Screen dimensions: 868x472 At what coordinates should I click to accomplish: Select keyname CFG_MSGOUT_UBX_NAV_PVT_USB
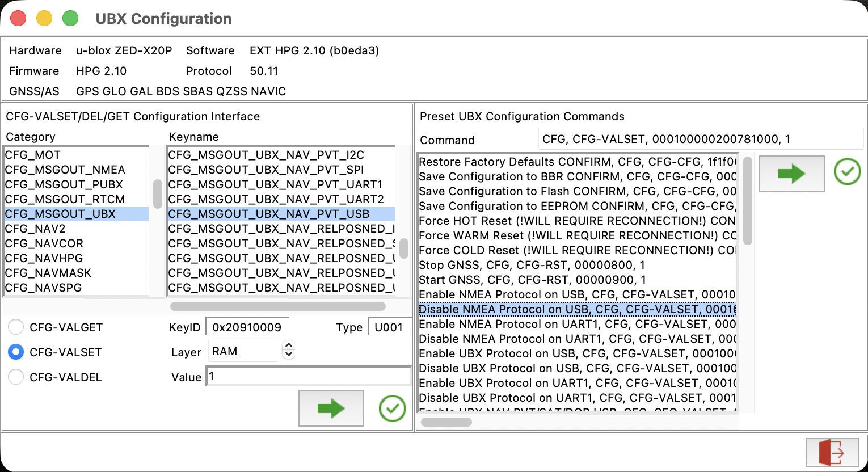281,214
